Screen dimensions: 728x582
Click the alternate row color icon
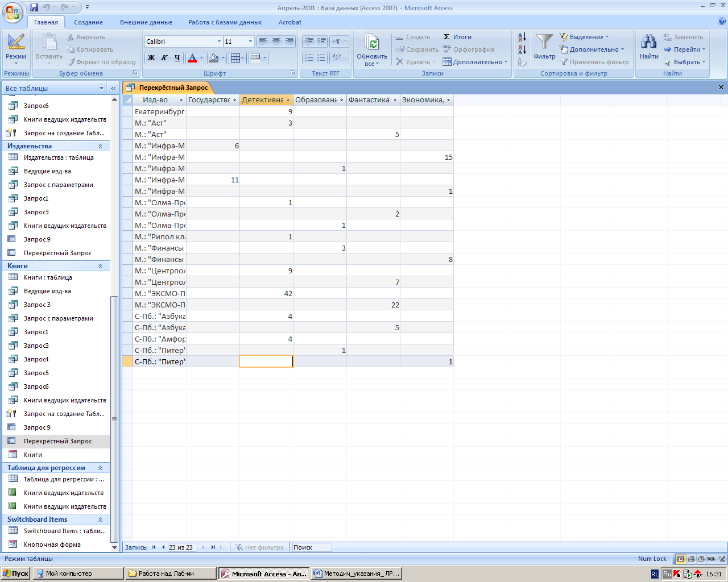click(x=255, y=57)
